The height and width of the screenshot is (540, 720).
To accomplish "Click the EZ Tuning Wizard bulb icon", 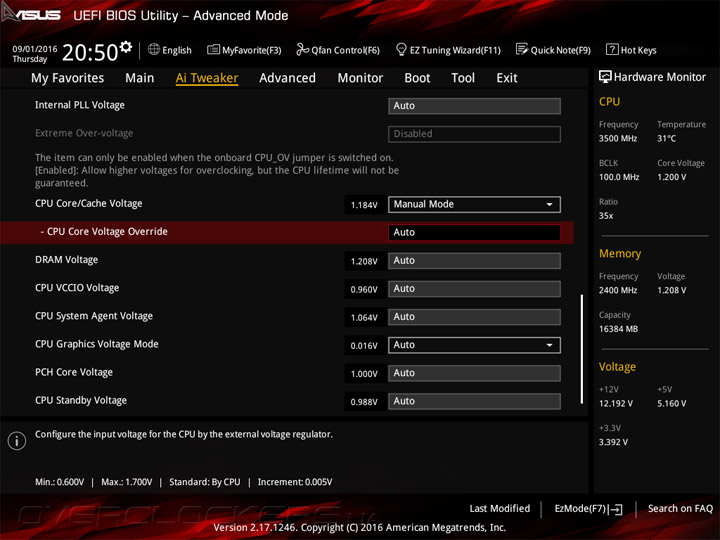I will tap(401, 49).
